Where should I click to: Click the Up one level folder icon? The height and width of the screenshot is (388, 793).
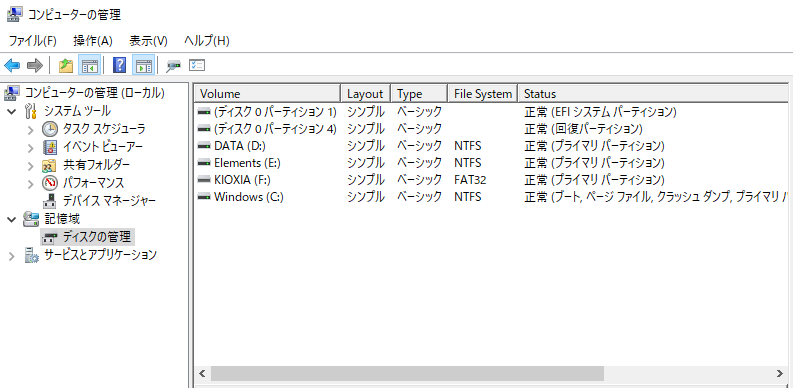pyautogui.click(x=66, y=65)
